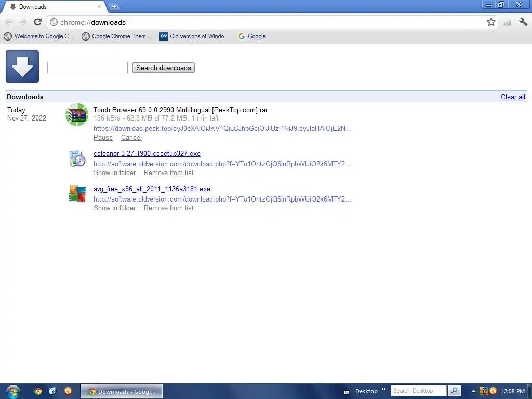Screen dimensions: 532x399
Task: Open the download.pesk.top source URL
Action: pyautogui.click(x=222, y=129)
